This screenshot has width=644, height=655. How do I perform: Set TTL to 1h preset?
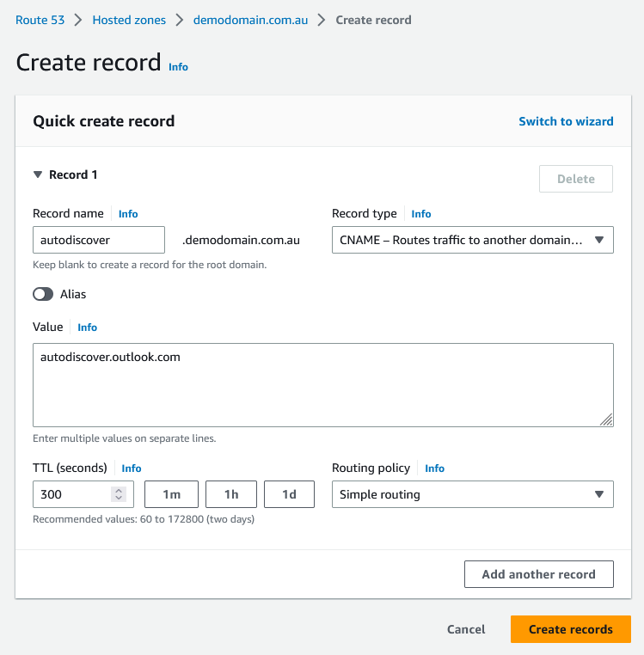coord(231,494)
